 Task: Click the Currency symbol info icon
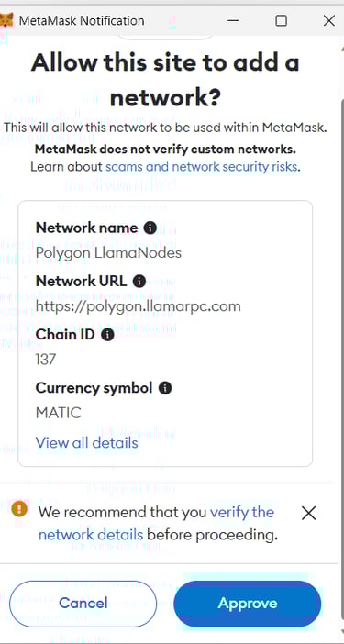point(165,388)
